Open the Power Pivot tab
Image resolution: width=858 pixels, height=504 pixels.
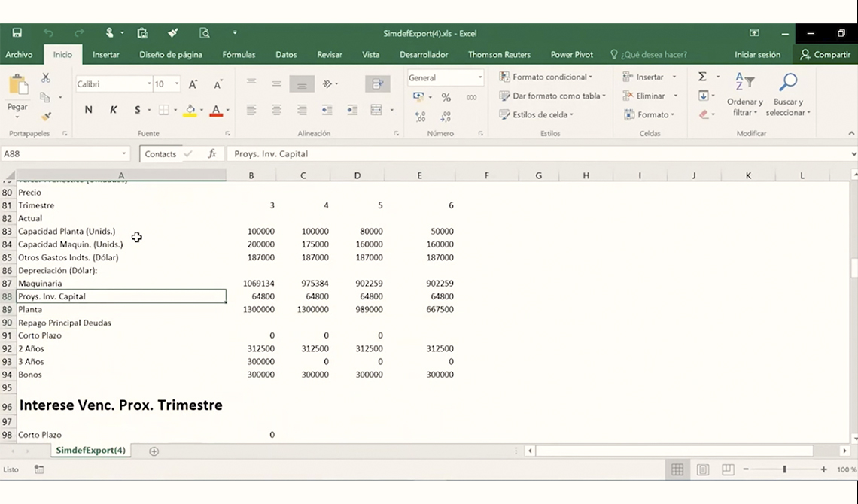pos(572,54)
